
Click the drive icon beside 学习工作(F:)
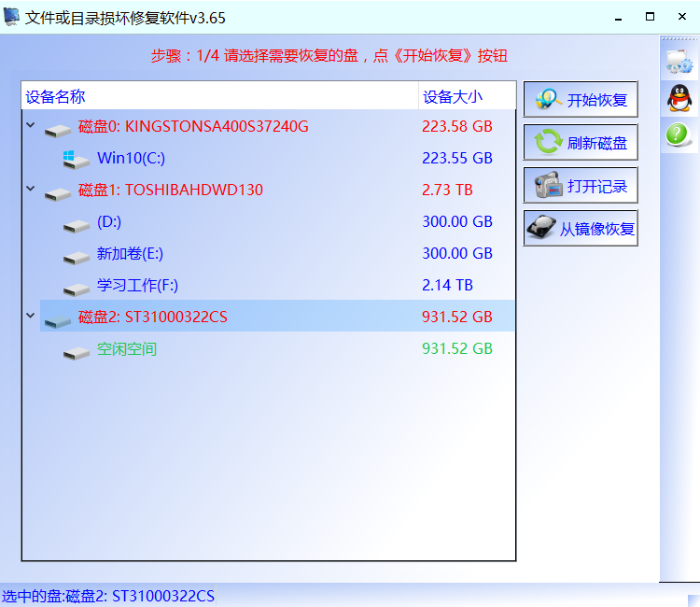click(77, 289)
